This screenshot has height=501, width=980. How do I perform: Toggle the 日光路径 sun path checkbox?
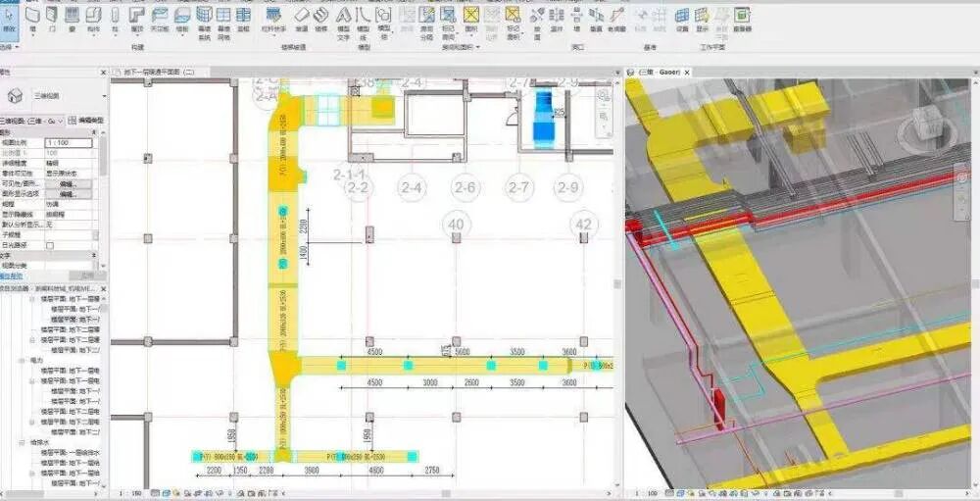(x=50, y=246)
